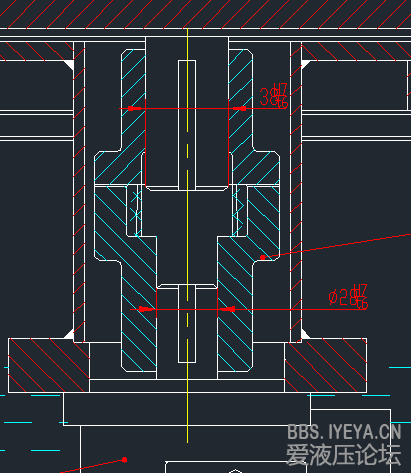The width and height of the screenshot is (411, 473).
Task: Select the red-hatched top plate
Action: tap(205, 14)
